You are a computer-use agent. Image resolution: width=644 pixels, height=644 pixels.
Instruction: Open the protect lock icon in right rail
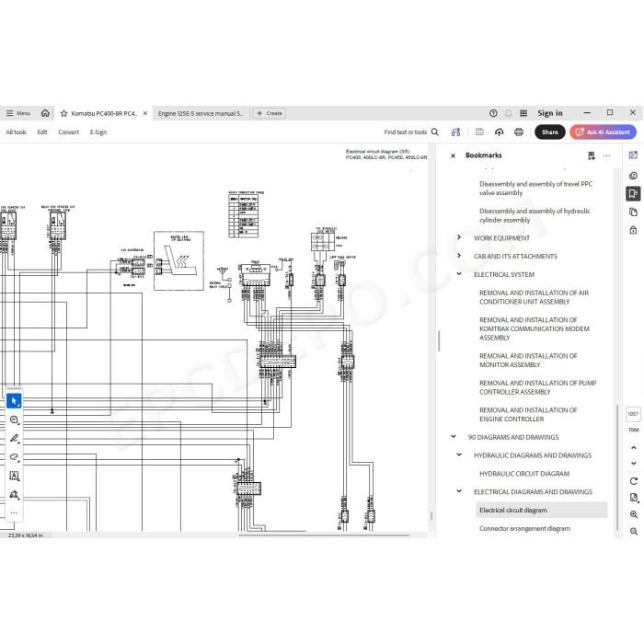[x=633, y=230]
